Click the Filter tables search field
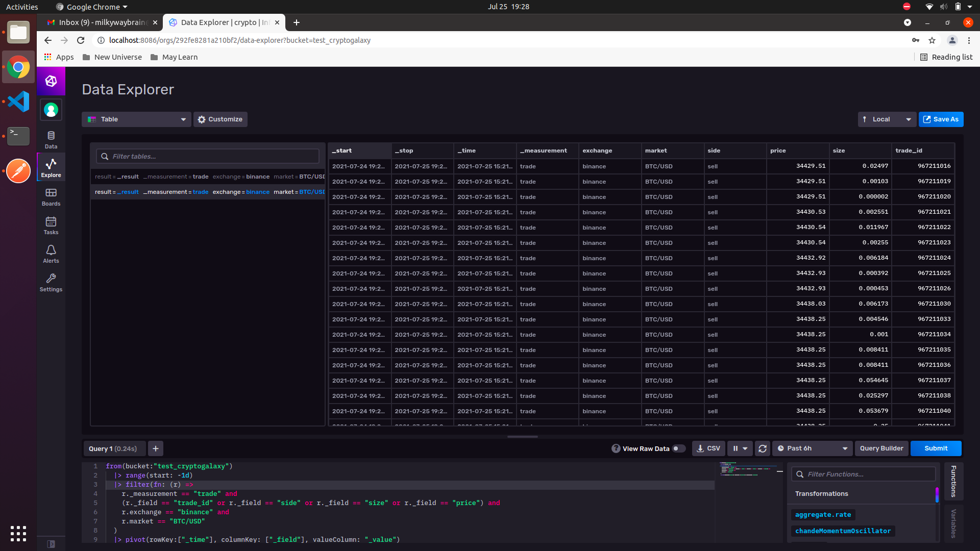Image resolution: width=980 pixels, height=551 pixels. point(208,156)
